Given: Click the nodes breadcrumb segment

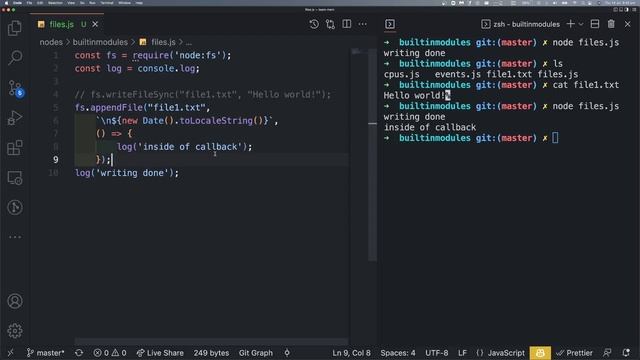Looking at the screenshot, I should (51, 42).
